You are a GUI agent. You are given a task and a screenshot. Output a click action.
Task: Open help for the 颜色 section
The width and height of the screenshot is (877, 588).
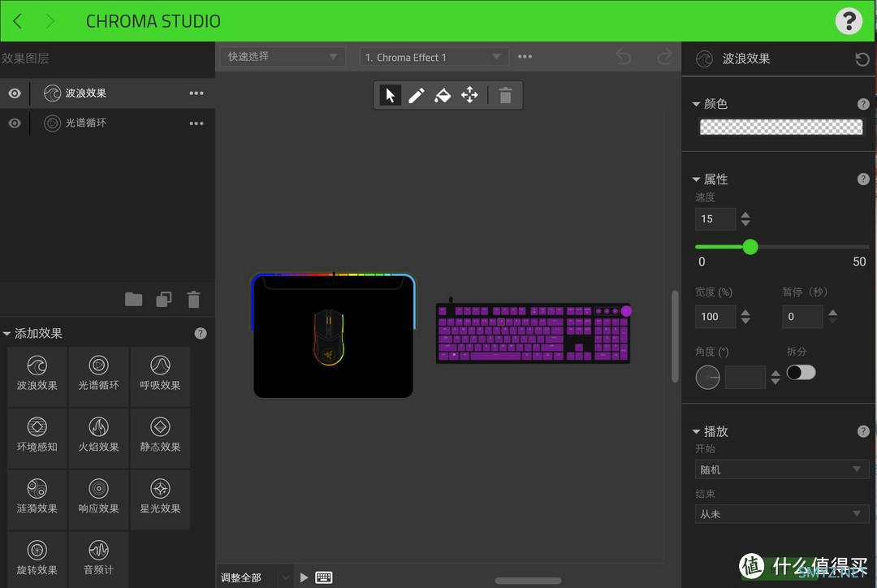pos(863,104)
